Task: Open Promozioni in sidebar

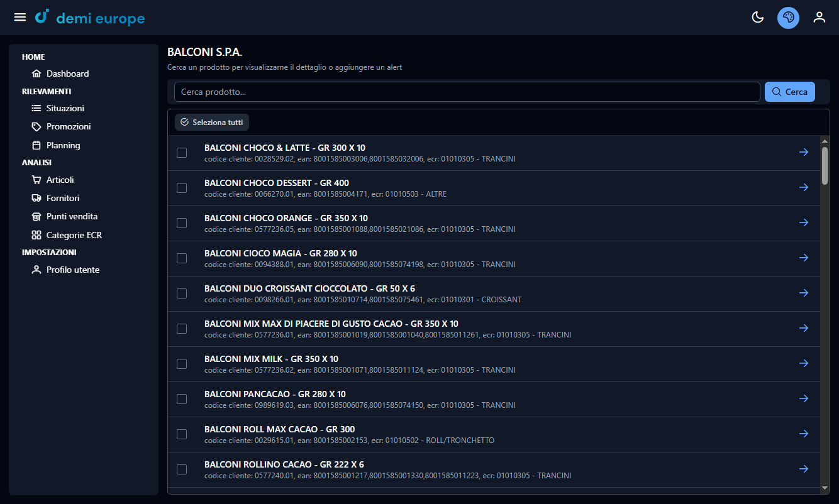Action: click(x=61, y=126)
